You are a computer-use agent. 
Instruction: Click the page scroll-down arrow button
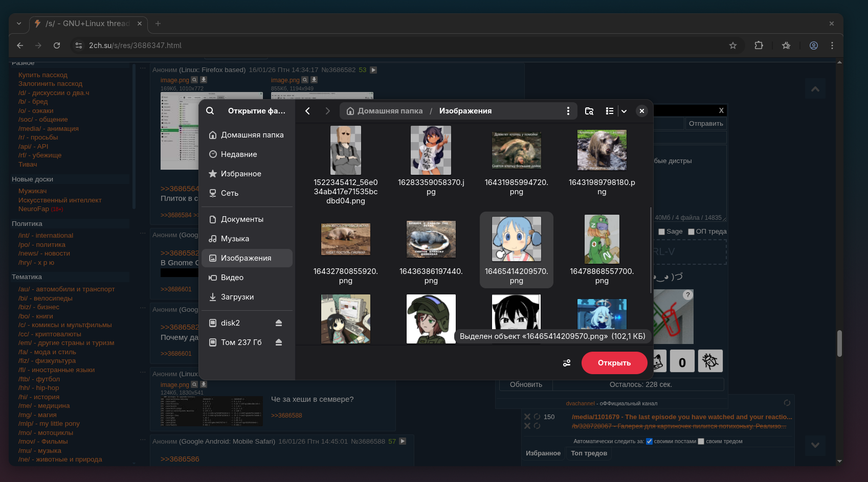point(815,445)
